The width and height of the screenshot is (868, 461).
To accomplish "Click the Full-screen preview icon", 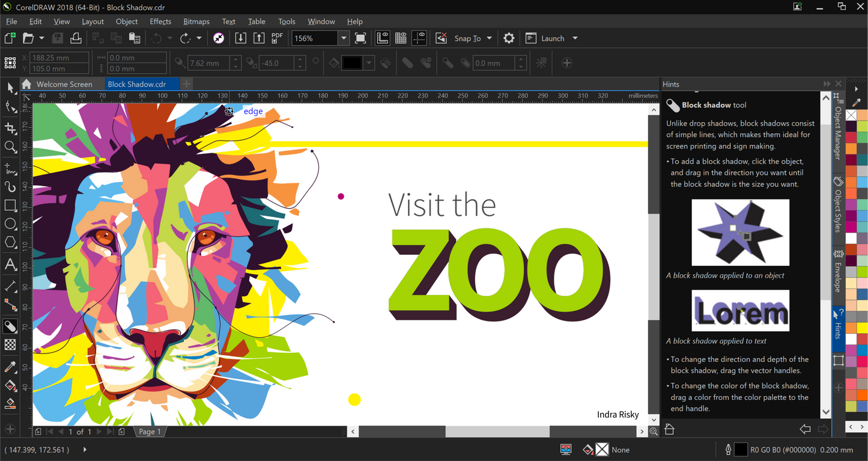I will (360, 38).
